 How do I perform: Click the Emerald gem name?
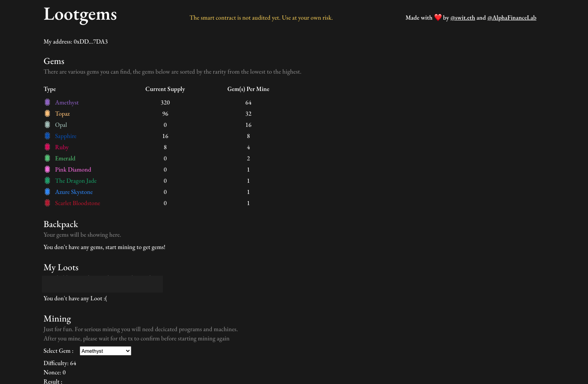[x=65, y=158]
